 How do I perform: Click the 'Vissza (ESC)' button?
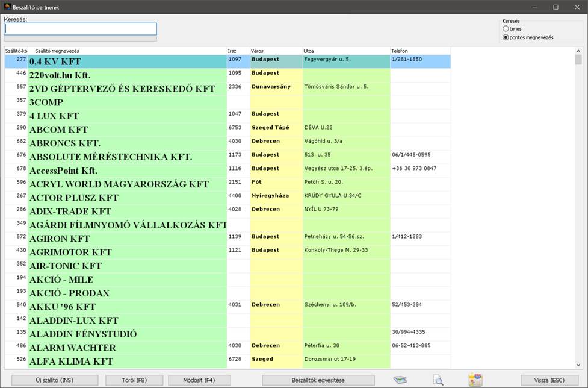(549, 380)
